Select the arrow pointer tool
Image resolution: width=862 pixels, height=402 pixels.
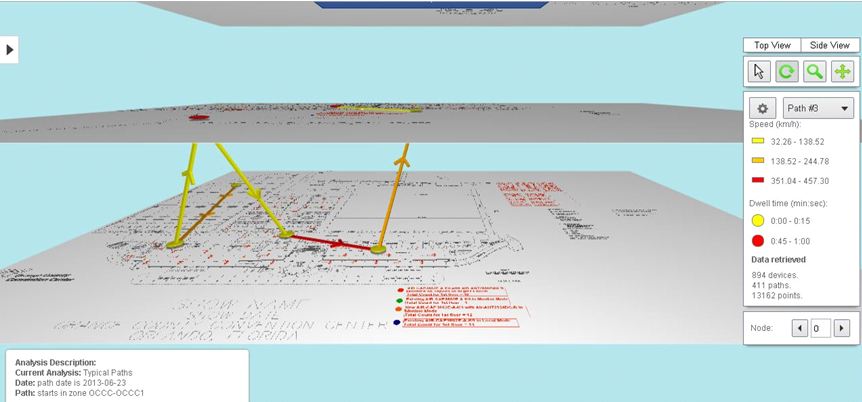[x=759, y=72]
